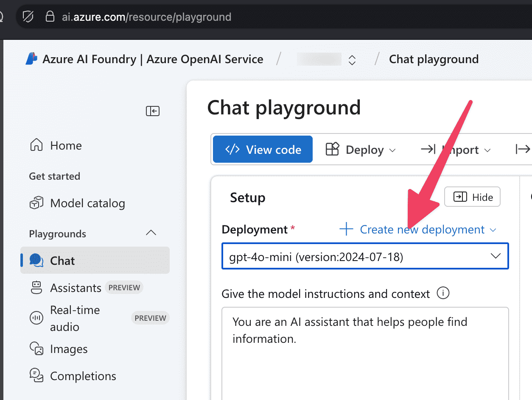Open the Deploy dropdown menu

click(361, 150)
